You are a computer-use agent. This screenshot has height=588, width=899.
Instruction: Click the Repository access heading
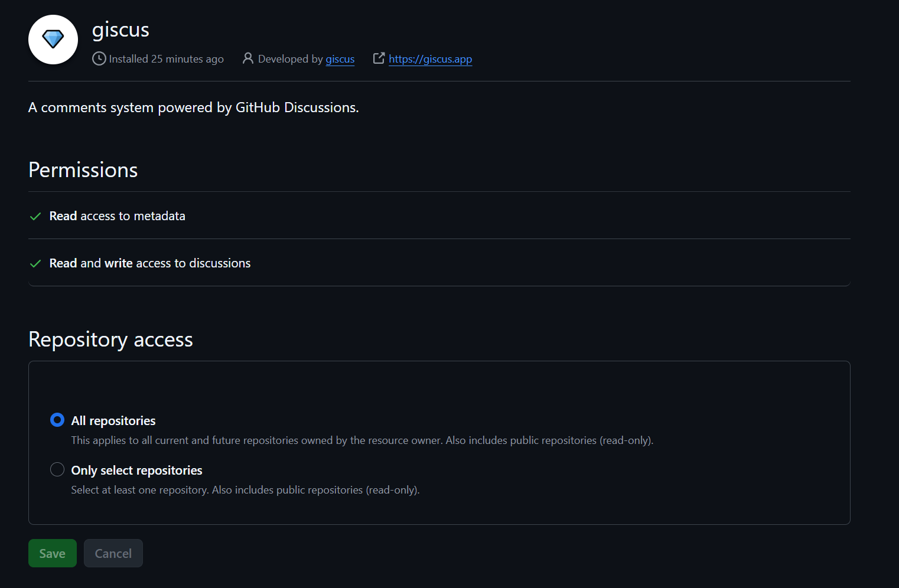(x=110, y=339)
